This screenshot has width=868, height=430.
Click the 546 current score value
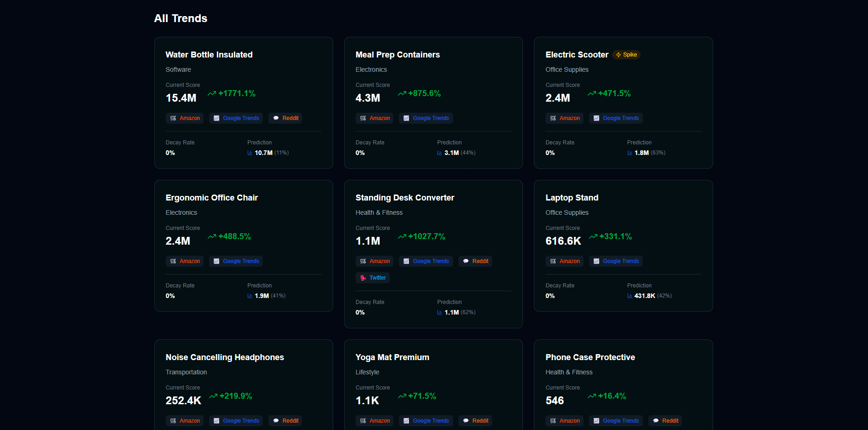(x=555, y=401)
